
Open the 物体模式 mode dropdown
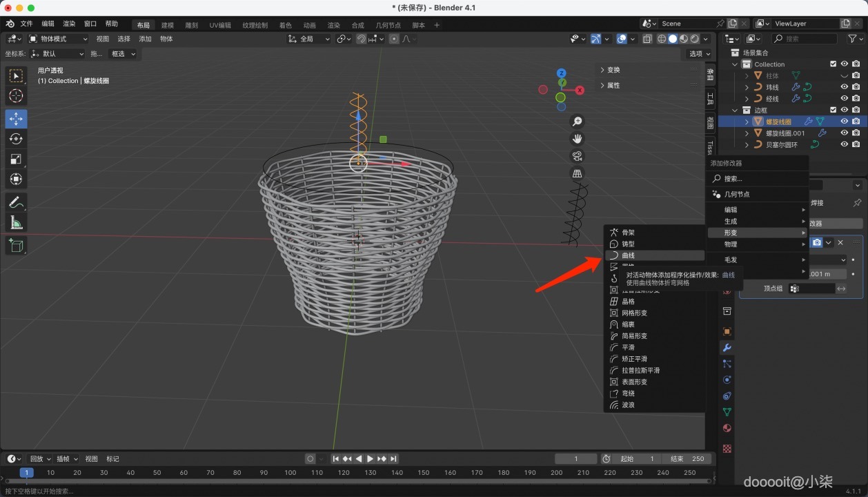58,39
